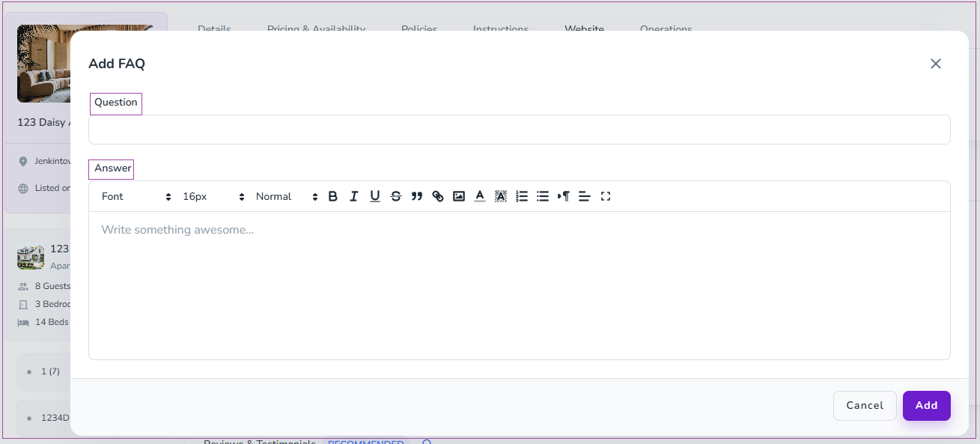This screenshot has height=444, width=980.
Task: Toggle italic formatting in the Answer editor
Action: (x=354, y=196)
